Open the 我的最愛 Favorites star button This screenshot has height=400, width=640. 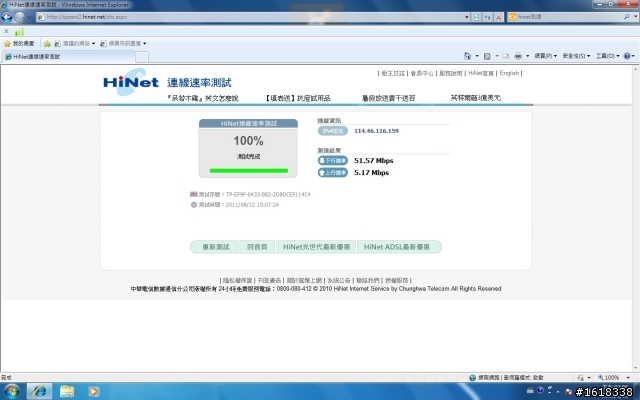[19, 43]
